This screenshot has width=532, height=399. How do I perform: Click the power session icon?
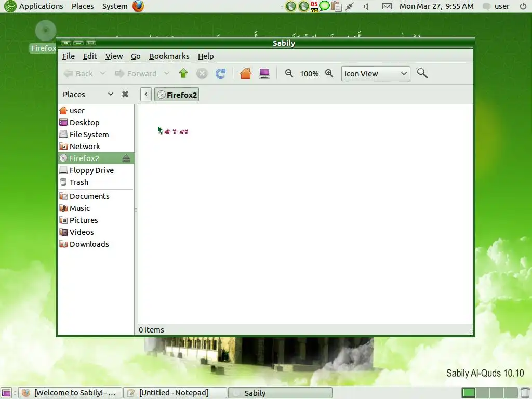[523, 6]
